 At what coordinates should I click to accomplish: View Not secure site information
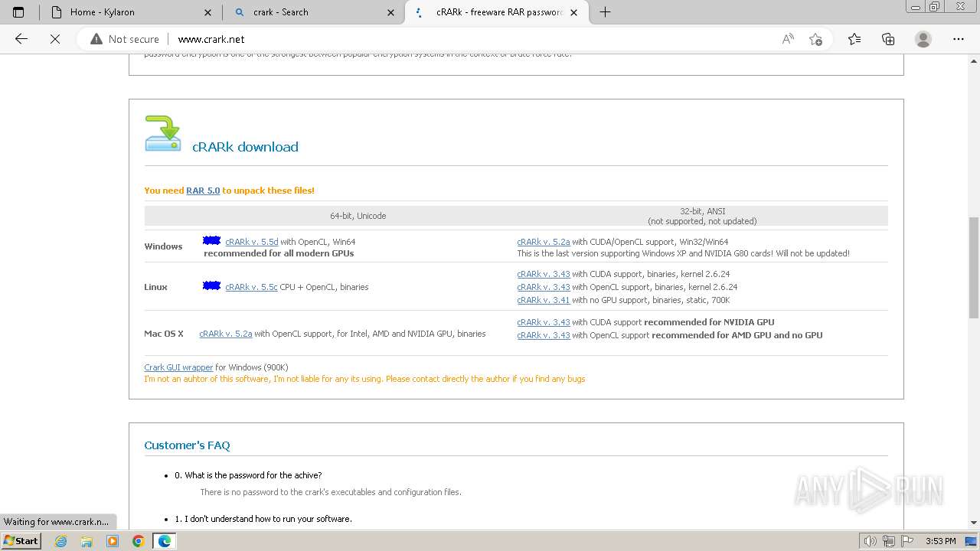point(125,39)
